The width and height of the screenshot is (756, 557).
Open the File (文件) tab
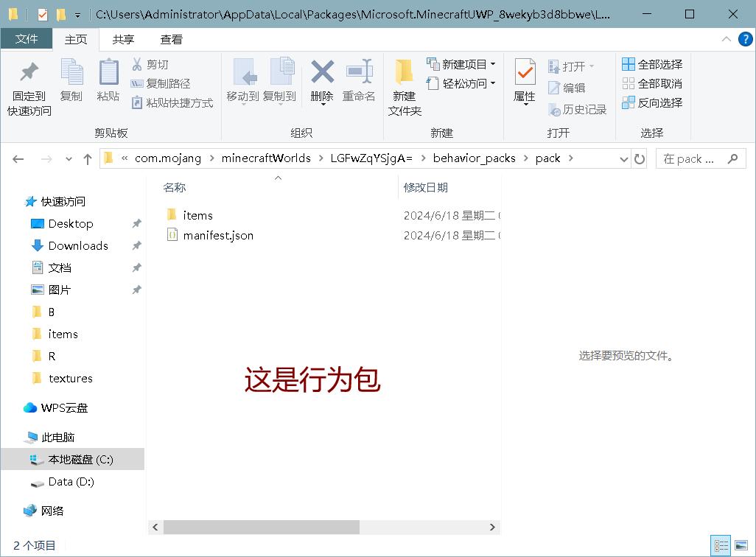(x=27, y=38)
